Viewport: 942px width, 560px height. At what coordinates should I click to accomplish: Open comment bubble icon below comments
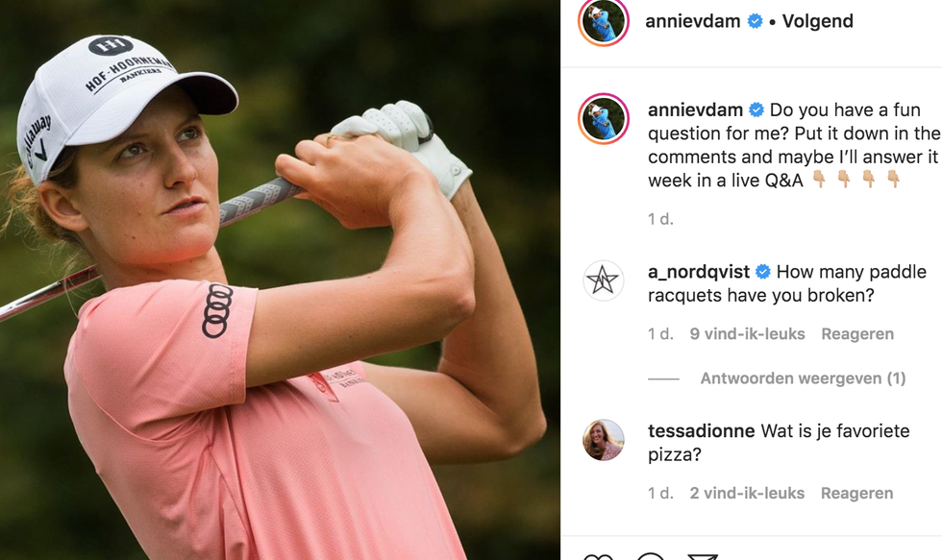pyautogui.click(x=651, y=557)
